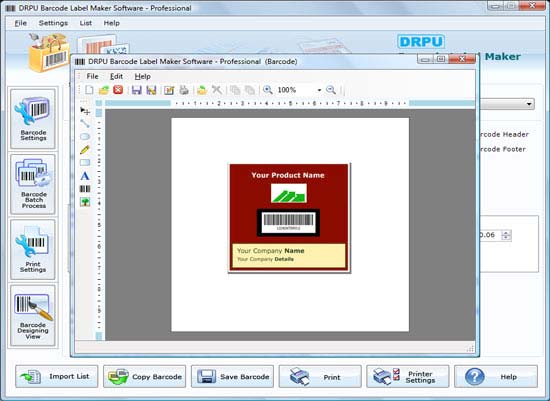Click the Zoom Out magnifier icon
This screenshot has height=401, width=550.
(x=331, y=90)
